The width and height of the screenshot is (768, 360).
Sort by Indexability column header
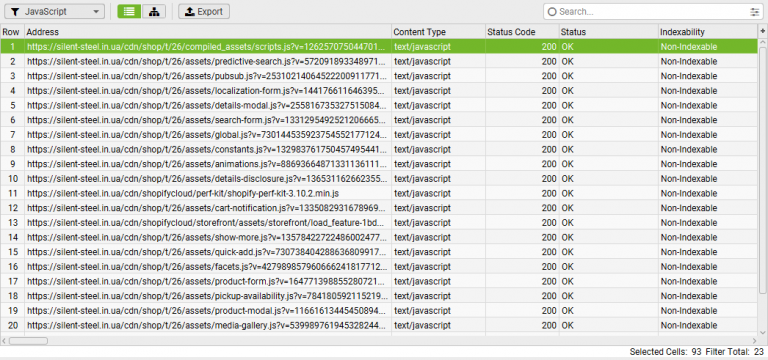click(708, 32)
